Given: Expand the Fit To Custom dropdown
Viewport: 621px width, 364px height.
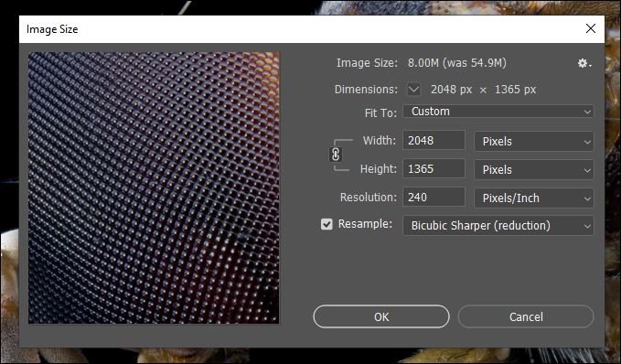Looking at the screenshot, I should [x=498, y=112].
